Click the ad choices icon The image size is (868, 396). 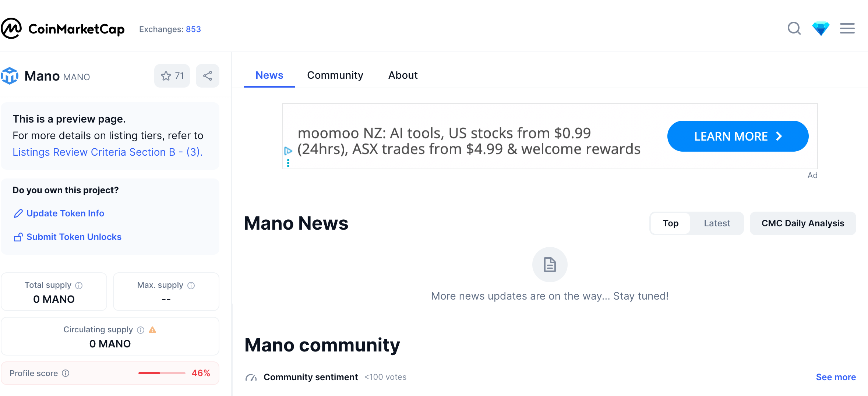[x=288, y=151]
